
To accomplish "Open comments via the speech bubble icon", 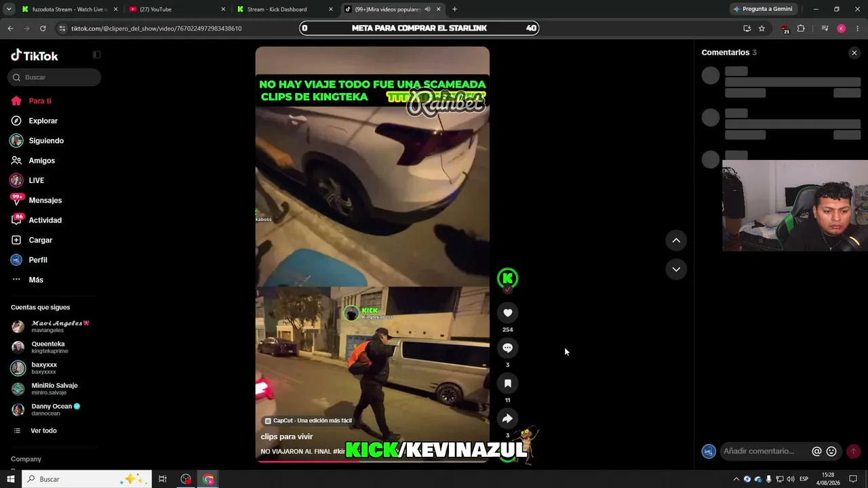I will click(x=507, y=348).
